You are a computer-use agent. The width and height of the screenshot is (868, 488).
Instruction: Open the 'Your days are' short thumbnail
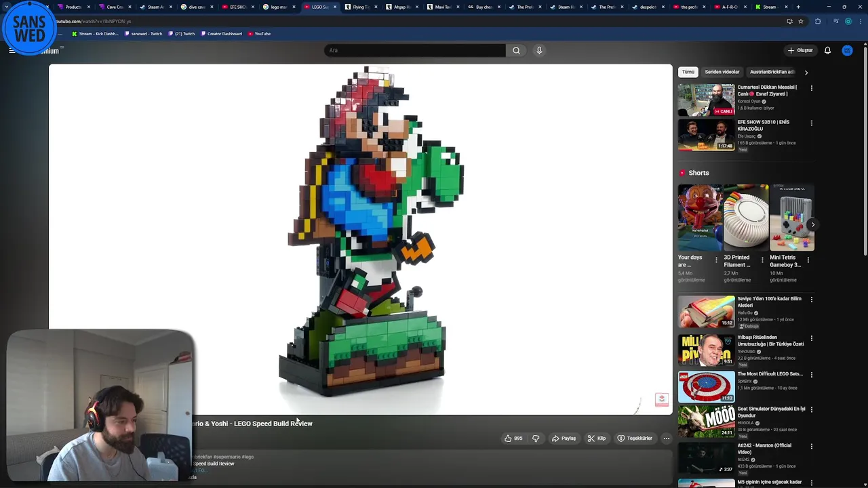699,218
